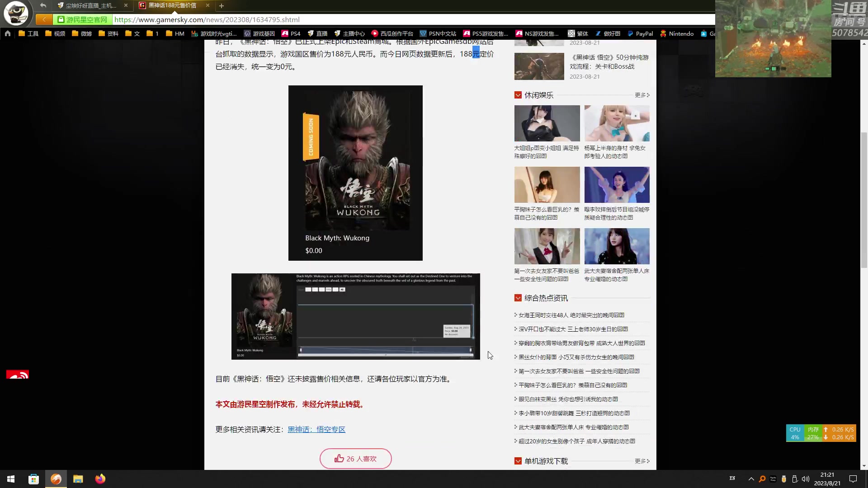The width and height of the screenshot is (868, 488).
Task: Open the 工具 bookmark folder
Action: 28,33
